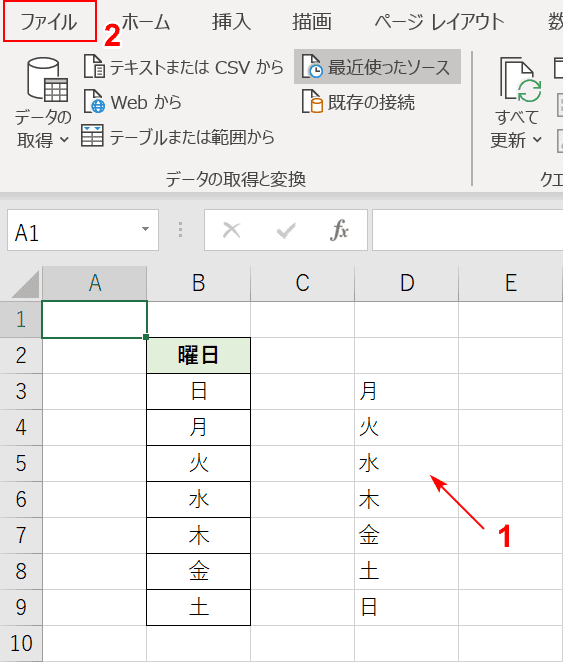
Task: Click the Web から globe icon
Action: [x=94, y=101]
